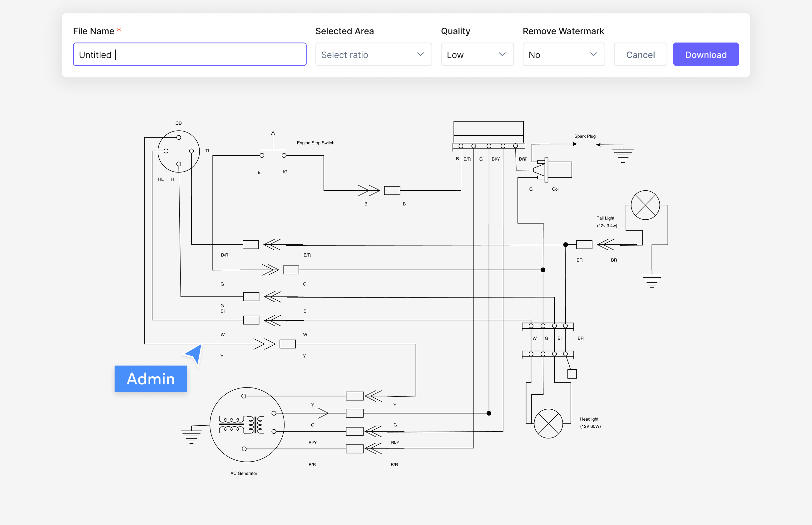This screenshot has height=525, width=812.
Task: Cancel the download dialog
Action: (640, 54)
